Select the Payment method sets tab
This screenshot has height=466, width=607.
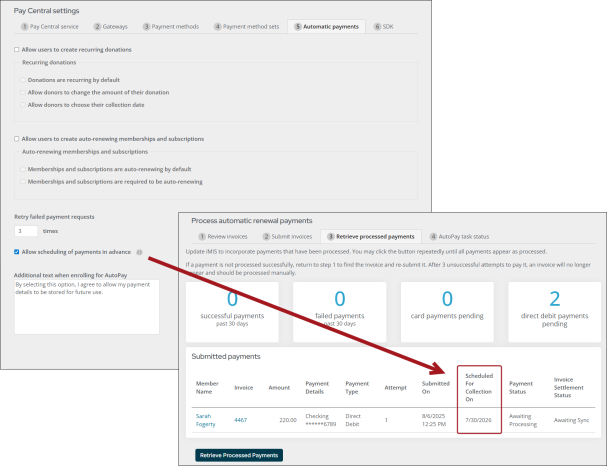(x=247, y=27)
